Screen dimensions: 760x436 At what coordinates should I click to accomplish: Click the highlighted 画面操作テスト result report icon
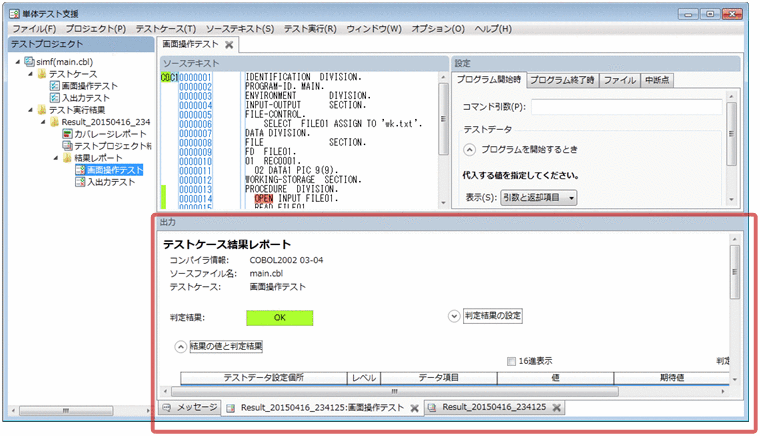tap(80, 170)
